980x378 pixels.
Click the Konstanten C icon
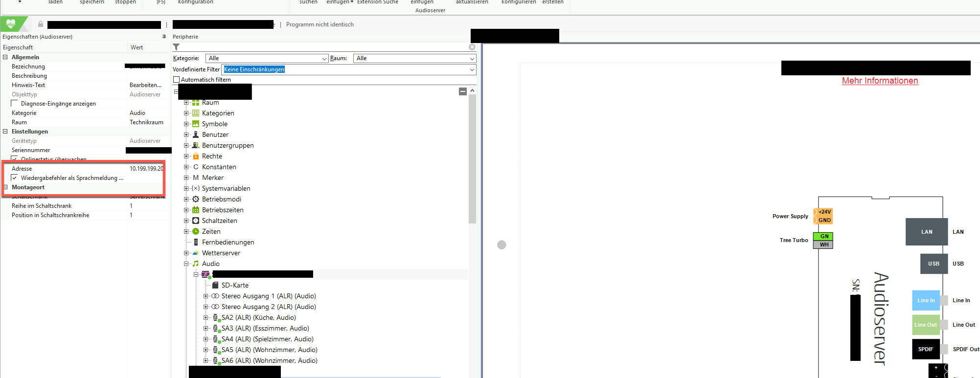[x=196, y=167]
